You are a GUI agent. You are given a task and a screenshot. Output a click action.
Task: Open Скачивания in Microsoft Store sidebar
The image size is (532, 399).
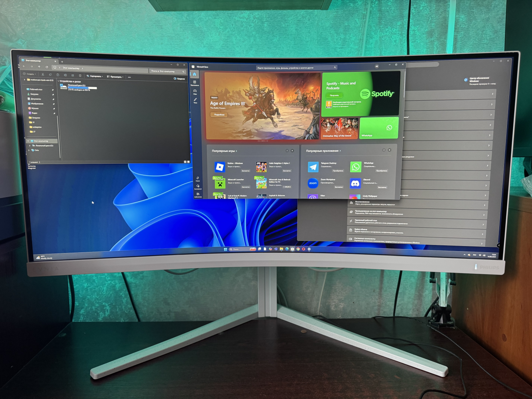[198, 187]
